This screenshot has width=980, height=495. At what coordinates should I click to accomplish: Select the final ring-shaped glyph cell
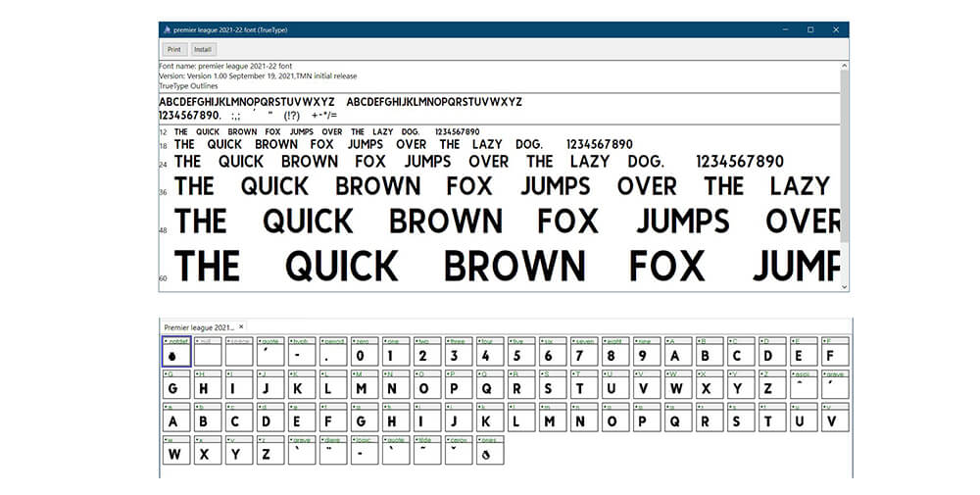coord(490,450)
